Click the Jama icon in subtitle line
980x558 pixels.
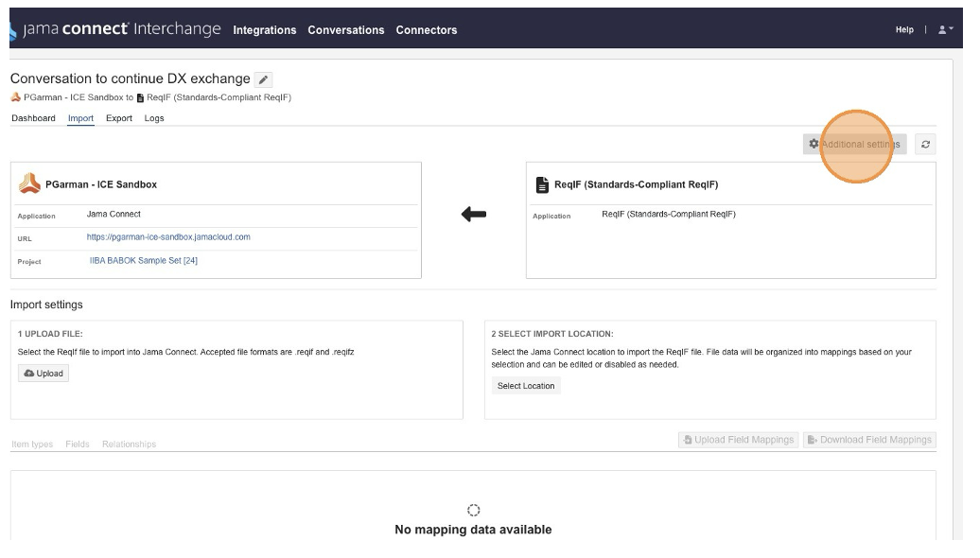coord(16,96)
